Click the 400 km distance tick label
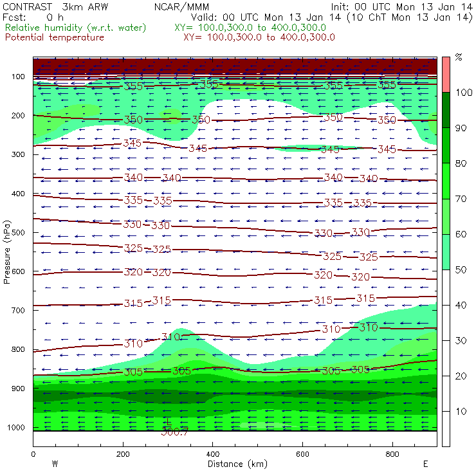 [213, 454]
